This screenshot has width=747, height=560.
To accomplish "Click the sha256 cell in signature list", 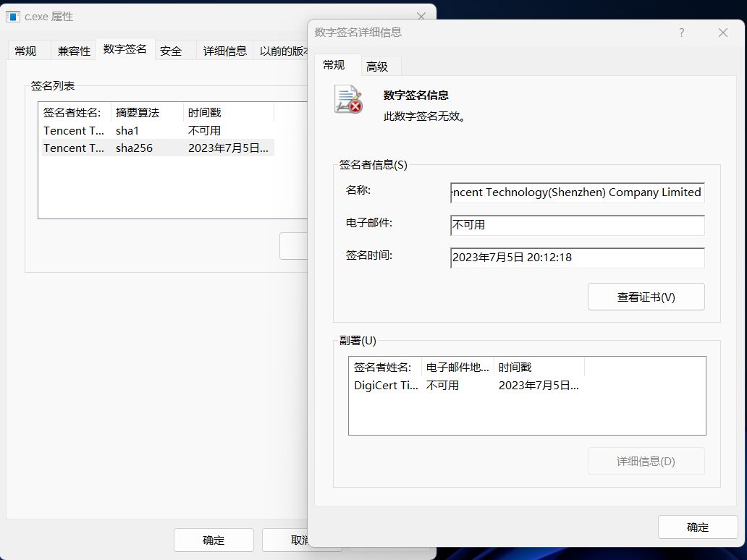I will point(135,148).
